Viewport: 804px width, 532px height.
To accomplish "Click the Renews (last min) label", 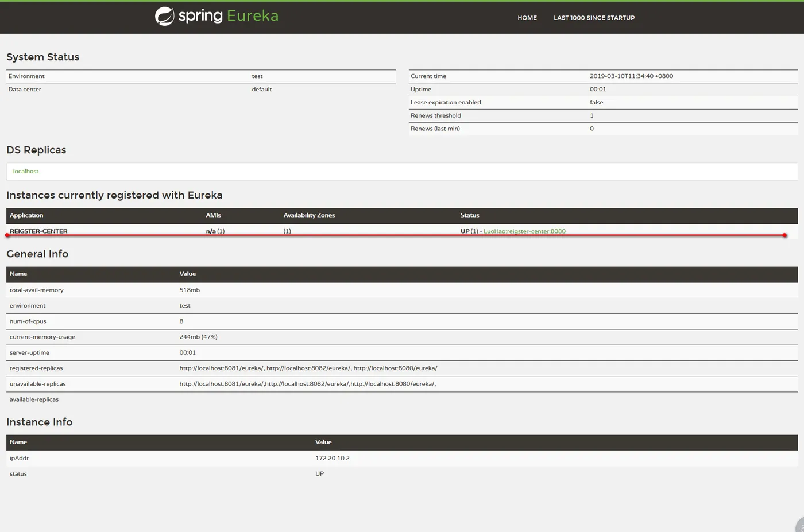I will tap(435, 129).
